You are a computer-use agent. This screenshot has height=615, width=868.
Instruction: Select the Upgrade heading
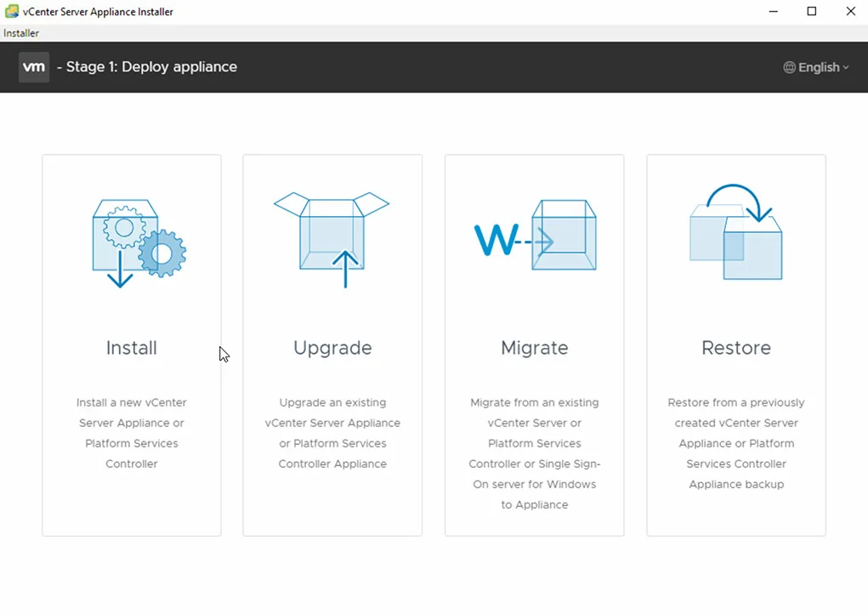coord(332,349)
